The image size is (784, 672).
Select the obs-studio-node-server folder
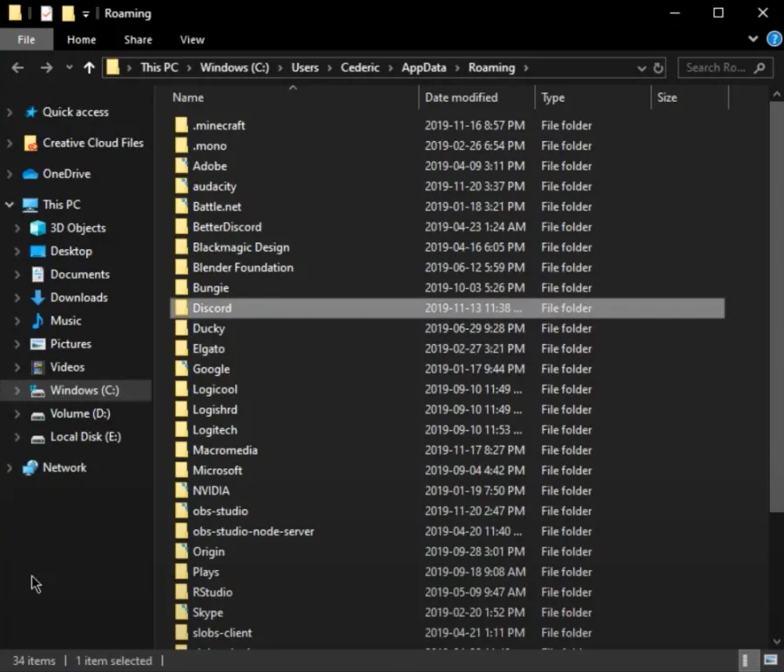pyautogui.click(x=447, y=532)
